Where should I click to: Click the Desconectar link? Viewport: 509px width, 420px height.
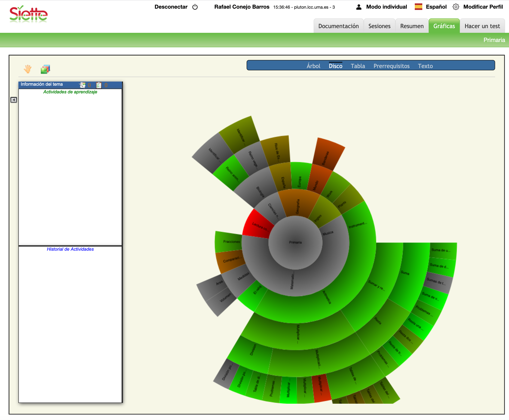coord(171,7)
